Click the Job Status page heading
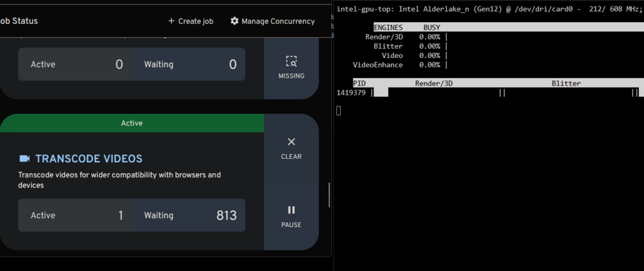This screenshot has width=644, height=271. click(19, 21)
